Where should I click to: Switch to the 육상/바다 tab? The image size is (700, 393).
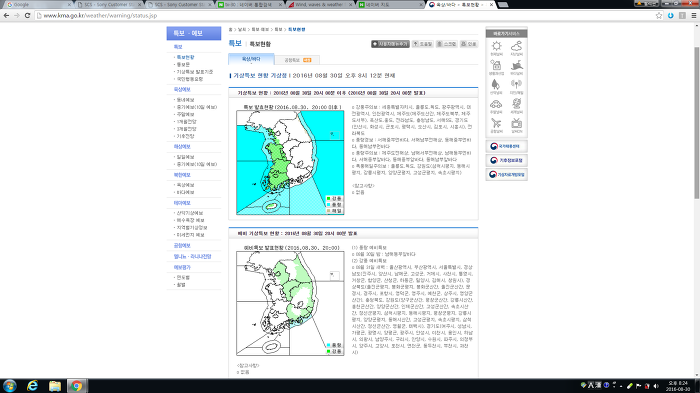(251, 59)
